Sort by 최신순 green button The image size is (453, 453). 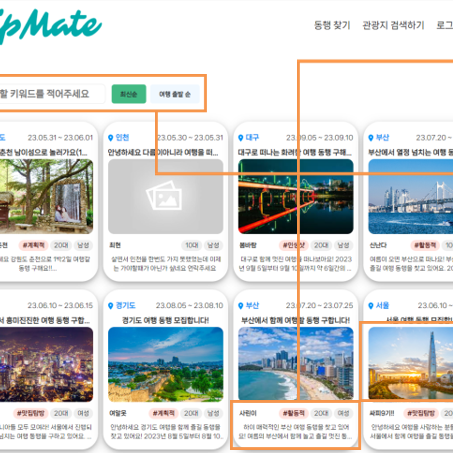point(129,94)
